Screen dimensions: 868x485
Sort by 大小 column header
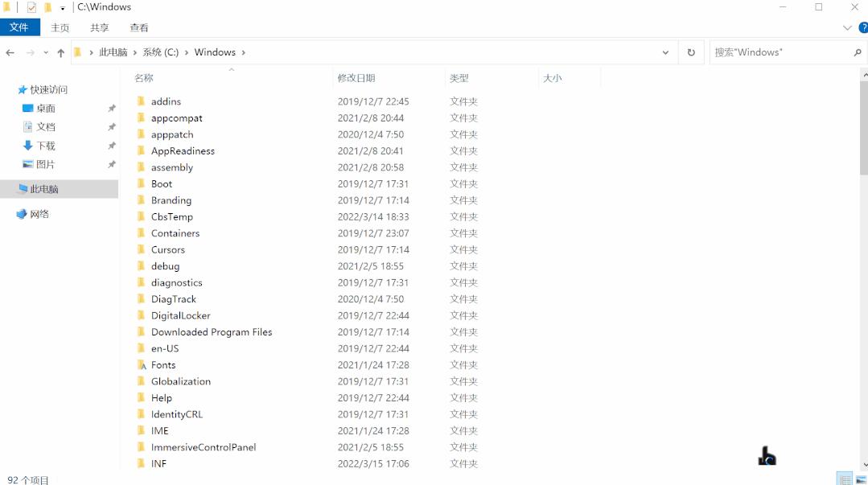click(x=553, y=78)
